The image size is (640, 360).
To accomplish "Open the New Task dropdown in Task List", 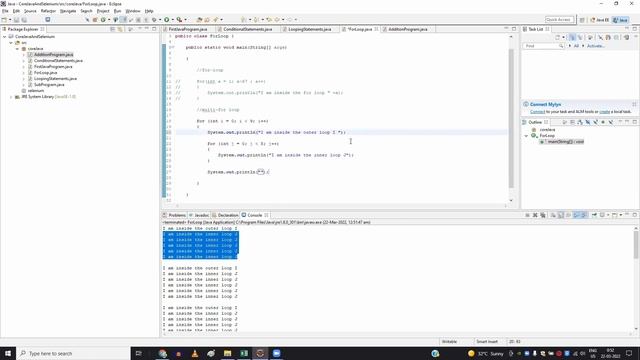I will tap(564, 38).
